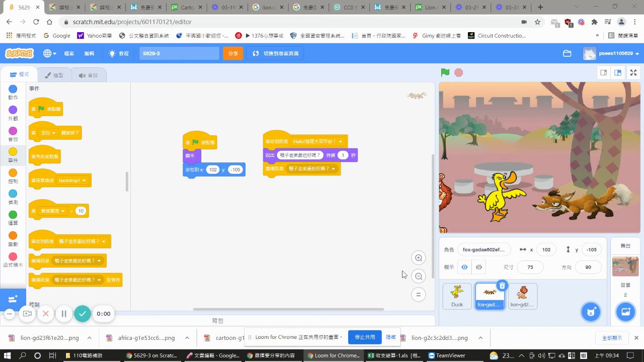
Task: Zoom in the code workspace
Action: coord(418,258)
